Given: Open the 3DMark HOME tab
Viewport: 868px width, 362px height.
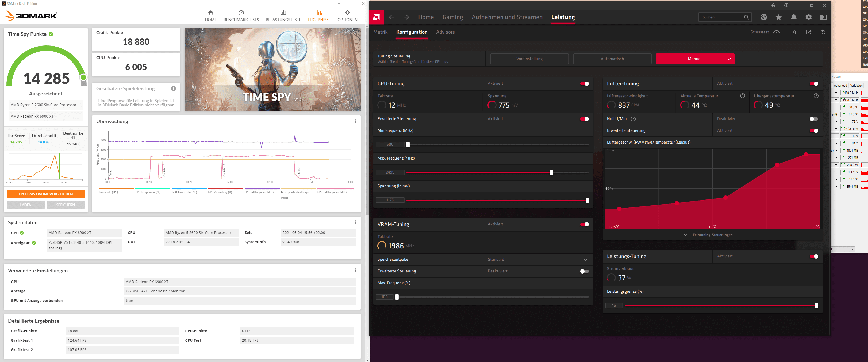Looking at the screenshot, I should (211, 16).
